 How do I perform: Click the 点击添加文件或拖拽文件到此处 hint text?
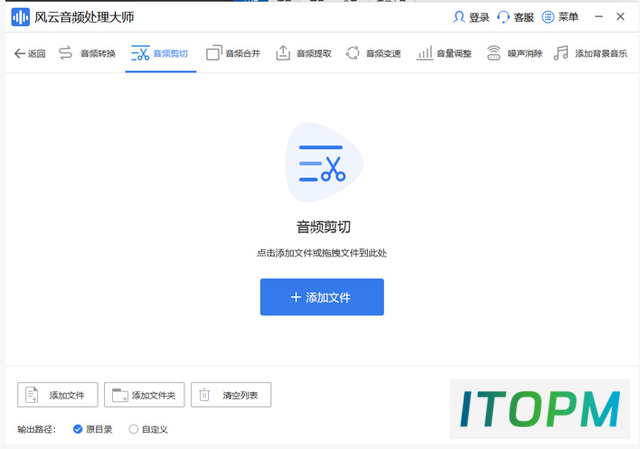pos(322,253)
